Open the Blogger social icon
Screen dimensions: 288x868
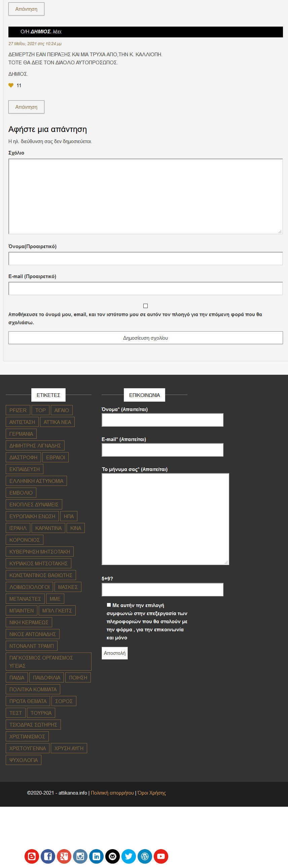click(32, 856)
